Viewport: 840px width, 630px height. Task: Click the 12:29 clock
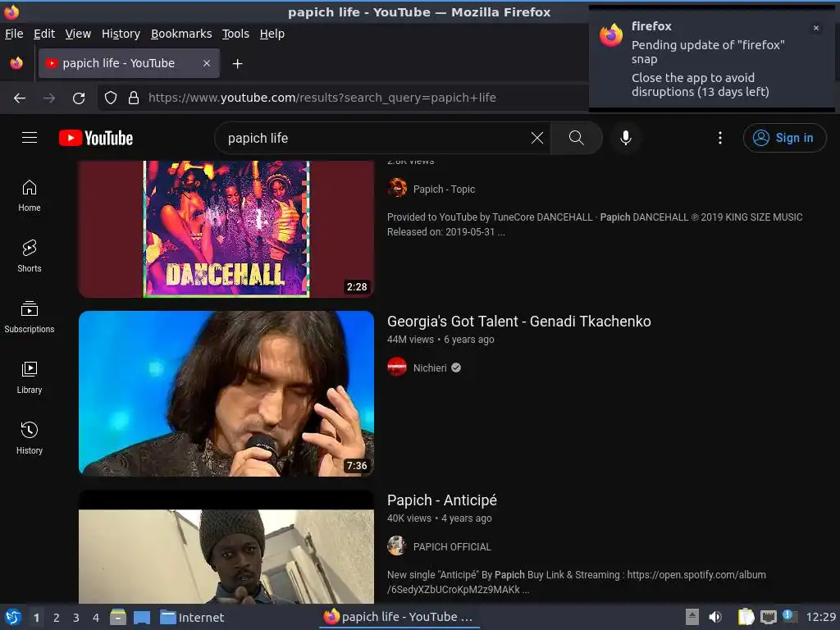click(x=820, y=617)
